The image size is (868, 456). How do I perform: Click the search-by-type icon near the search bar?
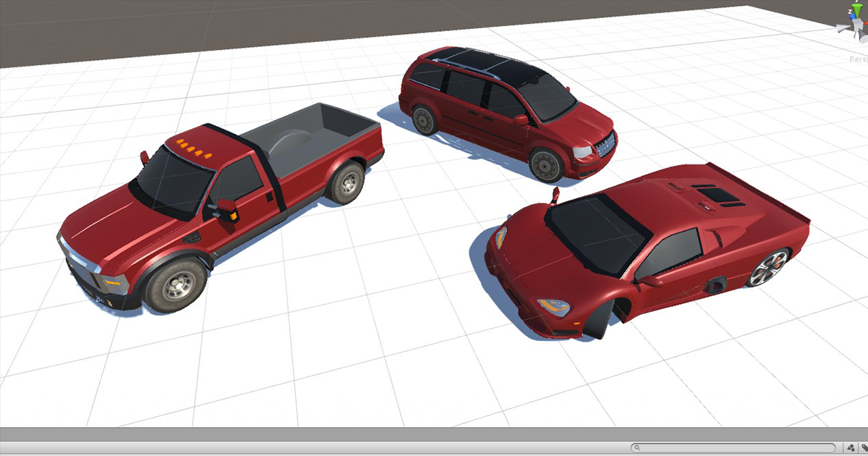coord(851,447)
